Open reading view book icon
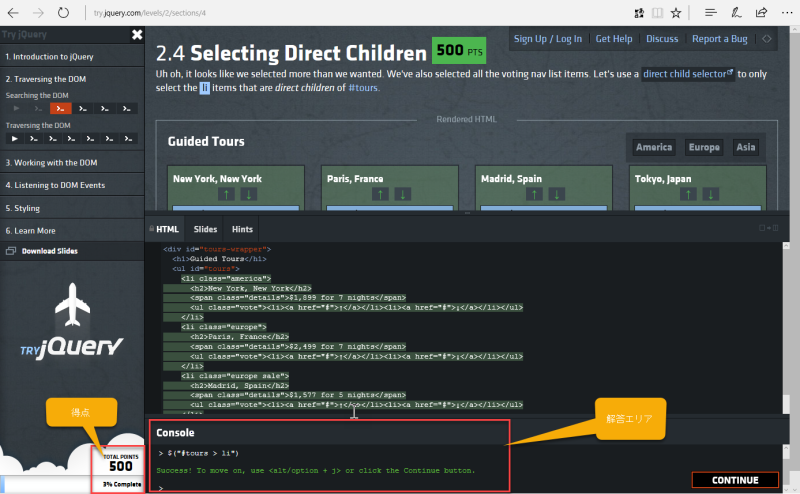The image size is (800, 494). [x=658, y=13]
